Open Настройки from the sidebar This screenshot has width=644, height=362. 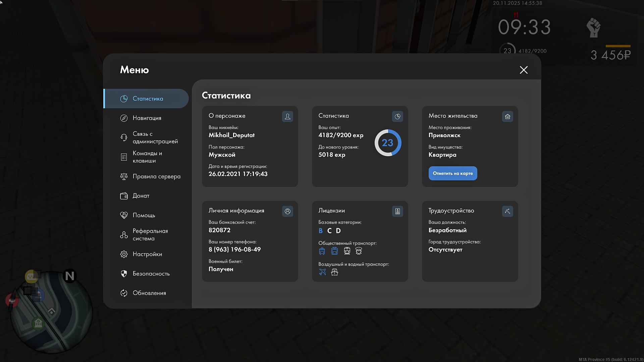(147, 254)
